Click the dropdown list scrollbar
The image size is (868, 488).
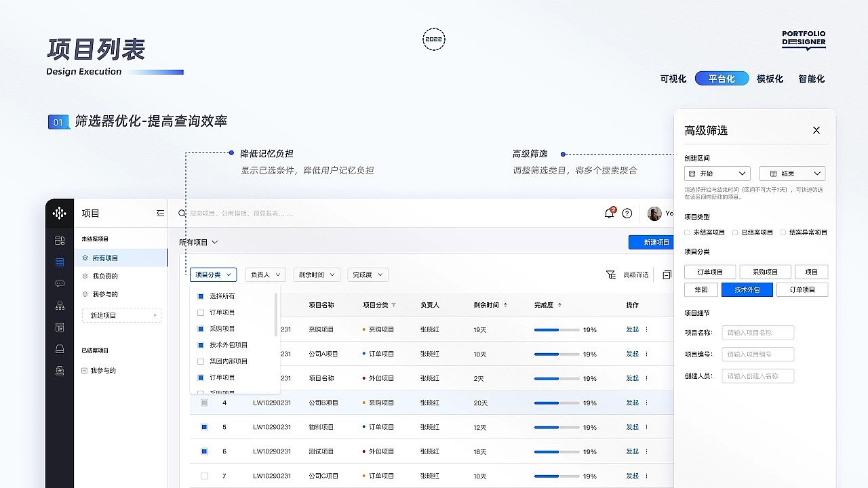coord(276,314)
